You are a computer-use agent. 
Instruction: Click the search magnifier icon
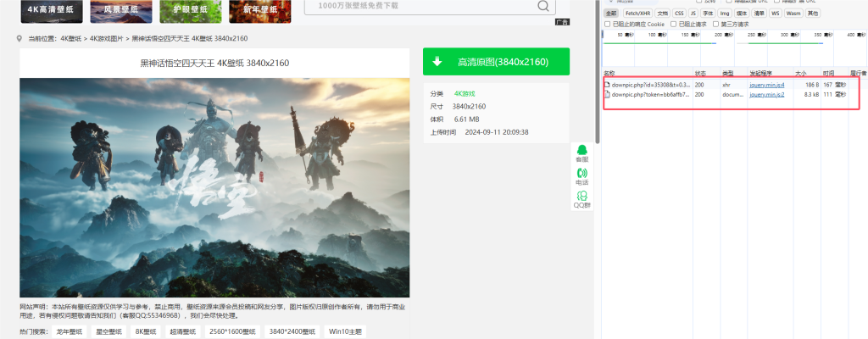[543, 6]
